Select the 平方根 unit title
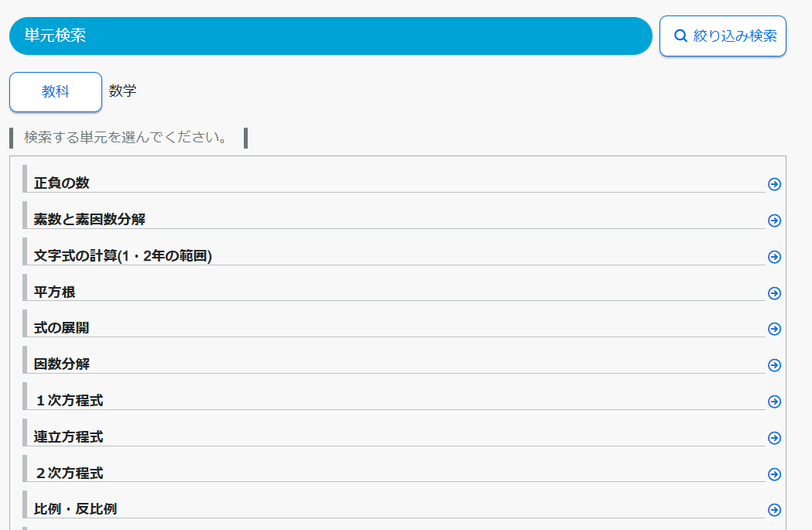The image size is (812, 530). [x=55, y=292]
